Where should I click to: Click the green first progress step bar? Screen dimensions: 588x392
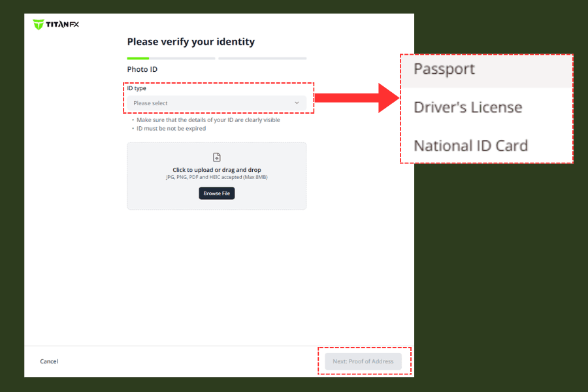coord(138,58)
